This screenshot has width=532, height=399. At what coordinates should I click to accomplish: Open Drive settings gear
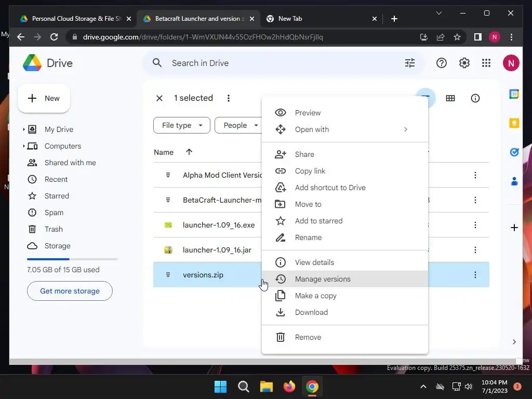click(464, 63)
